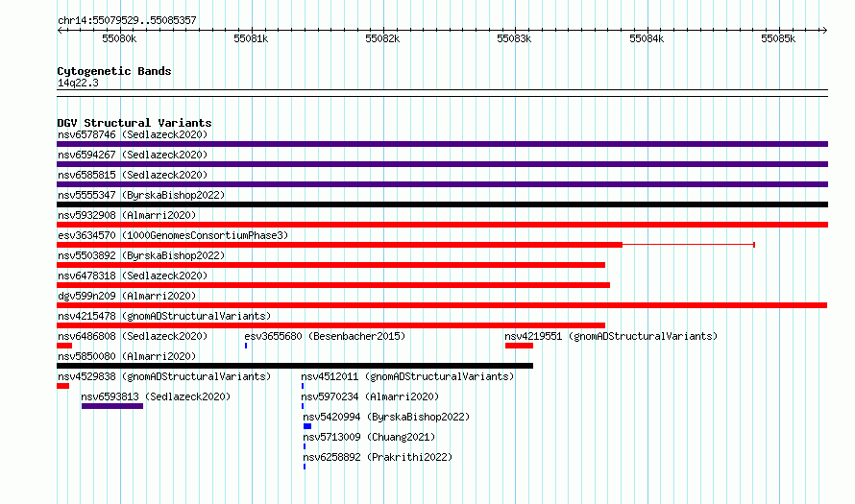The width and height of the screenshot is (855, 504).
Task: Open the nsv6593813 (Sedlazeck2020) label
Action: [x=156, y=396]
